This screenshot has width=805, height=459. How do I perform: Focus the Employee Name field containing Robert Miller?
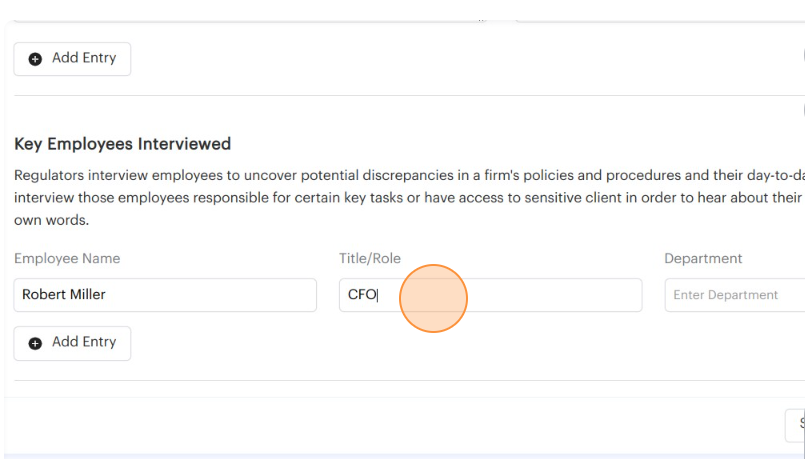click(165, 295)
